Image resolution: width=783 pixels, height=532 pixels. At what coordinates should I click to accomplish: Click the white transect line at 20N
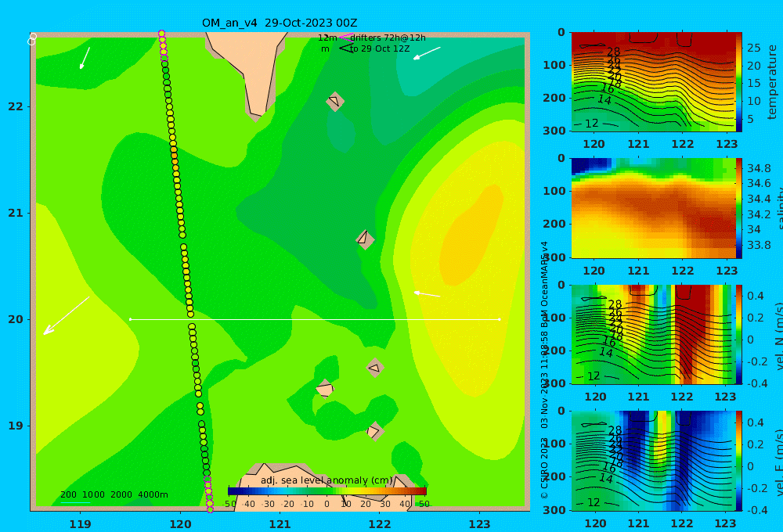(315, 319)
